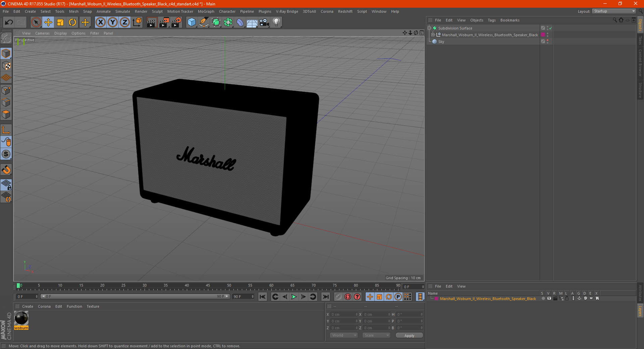Open the Bend deformer icon
This screenshot has height=349, width=644.
click(240, 22)
